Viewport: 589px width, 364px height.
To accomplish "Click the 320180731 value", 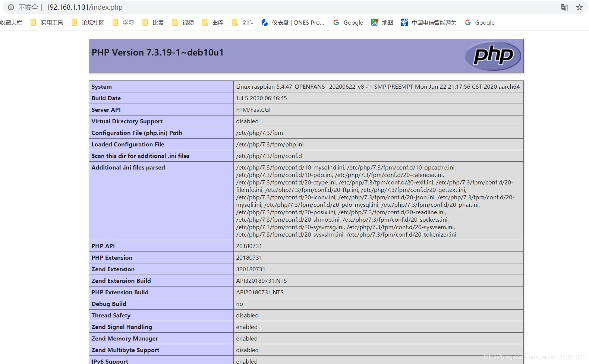I will (251, 269).
